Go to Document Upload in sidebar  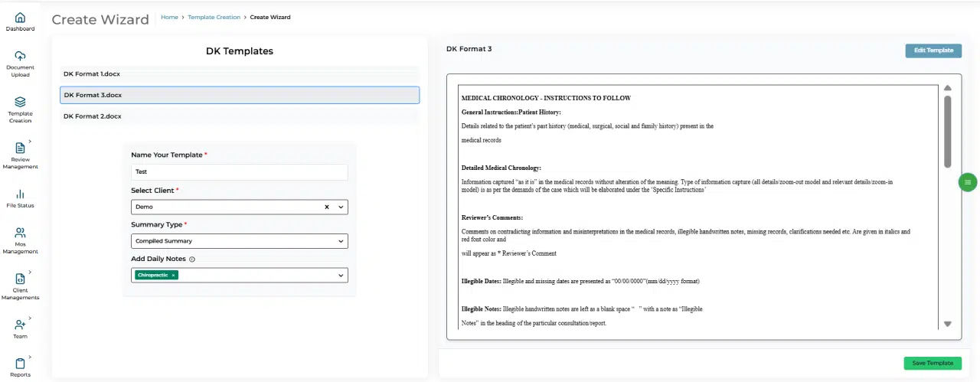(x=21, y=56)
